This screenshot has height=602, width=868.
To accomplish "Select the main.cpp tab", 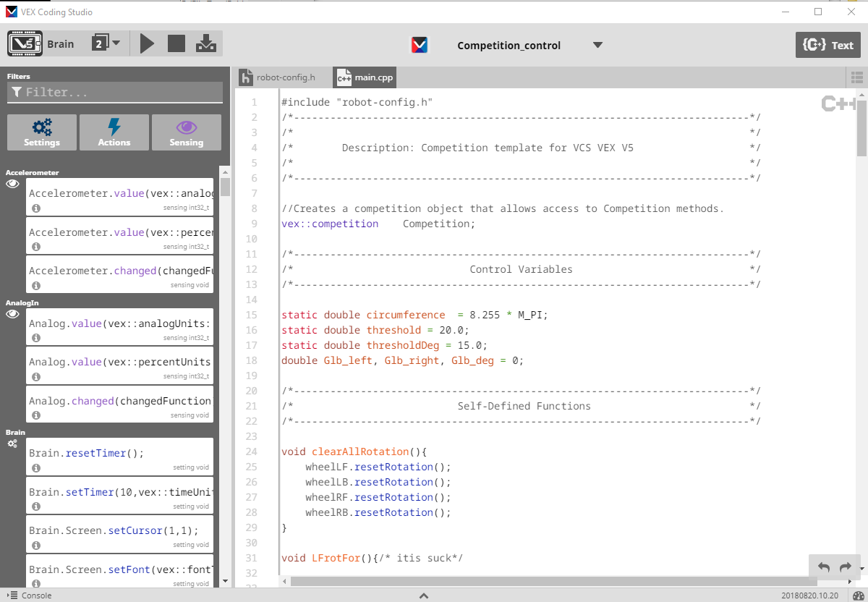I will click(365, 77).
